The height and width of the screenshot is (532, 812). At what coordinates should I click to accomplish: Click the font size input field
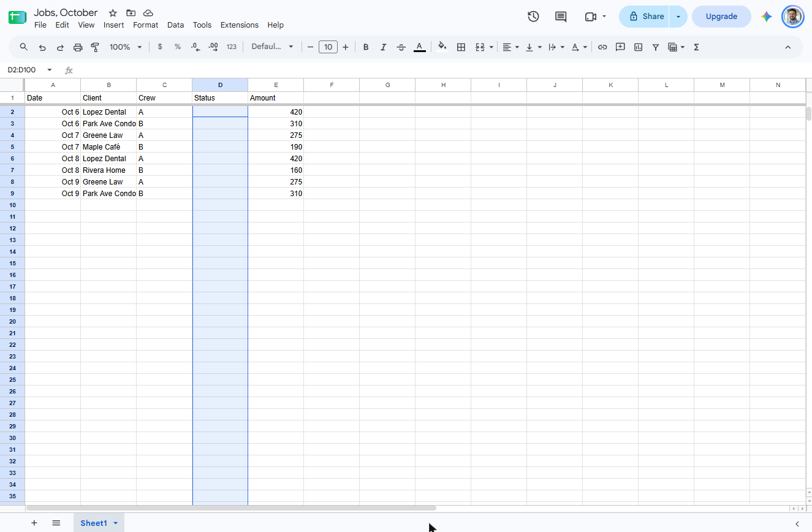click(x=328, y=47)
